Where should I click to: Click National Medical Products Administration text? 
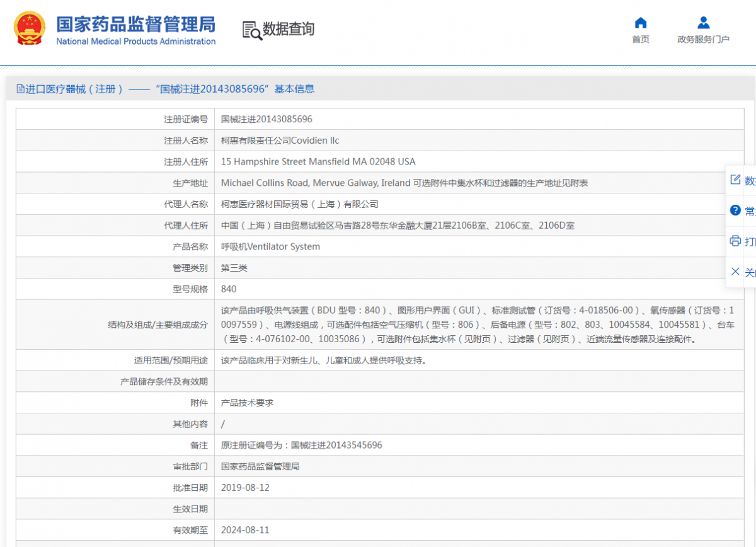(x=136, y=42)
